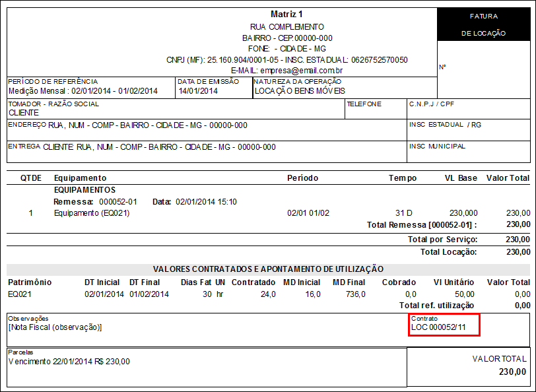This screenshot has height=392, width=536.
Task: Click 'Total Remessa [000052-01] :' label
Action: click(422, 225)
